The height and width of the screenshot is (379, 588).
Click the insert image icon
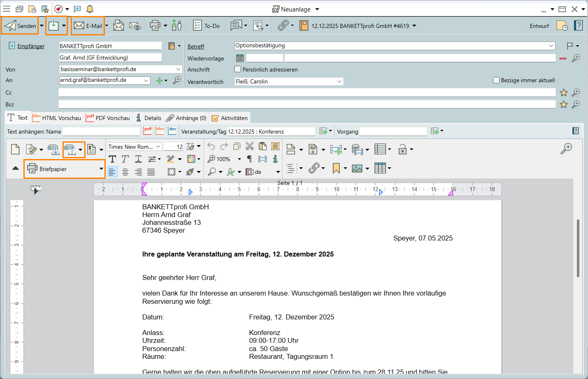(x=357, y=168)
